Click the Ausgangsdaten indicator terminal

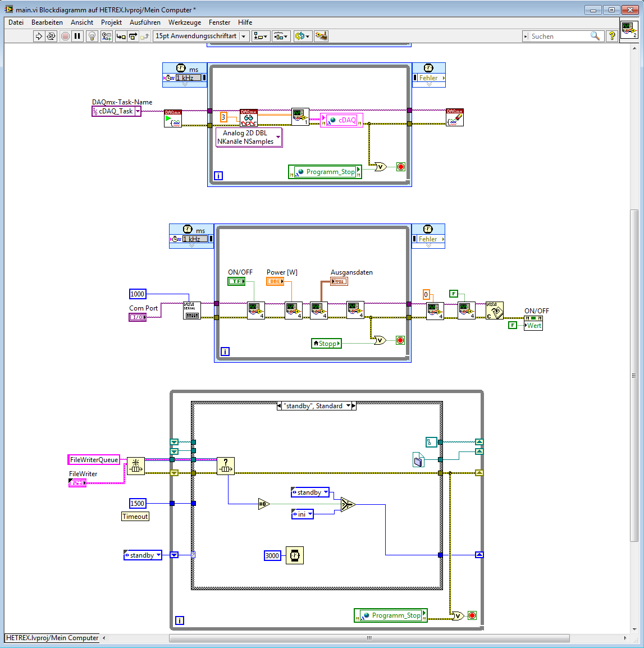(339, 281)
